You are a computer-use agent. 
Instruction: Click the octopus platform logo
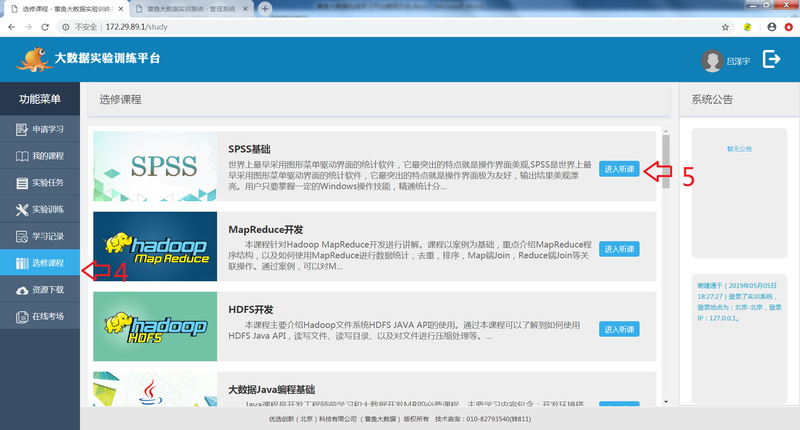pos(35,59)
